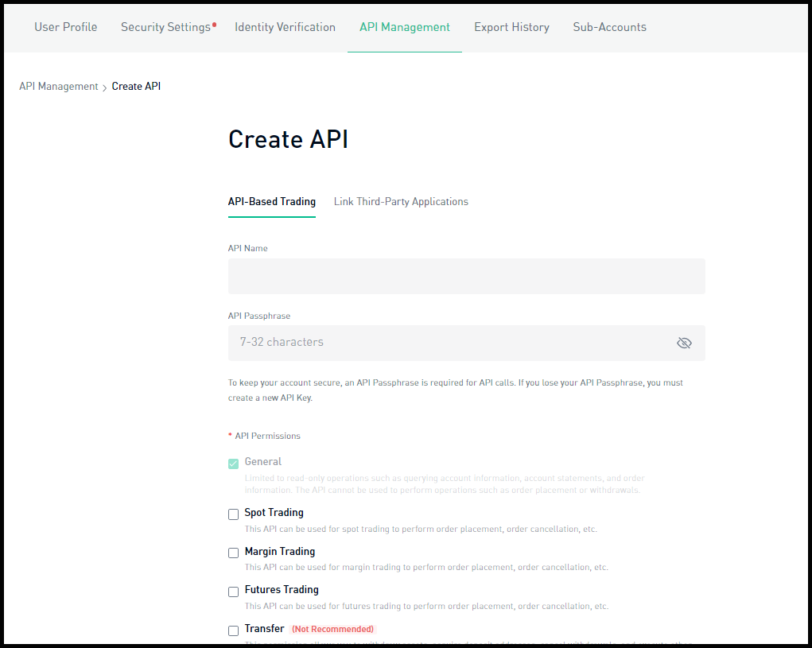Click API Management in the breadcrumb

pyautogui.click(x=58, y=86)
